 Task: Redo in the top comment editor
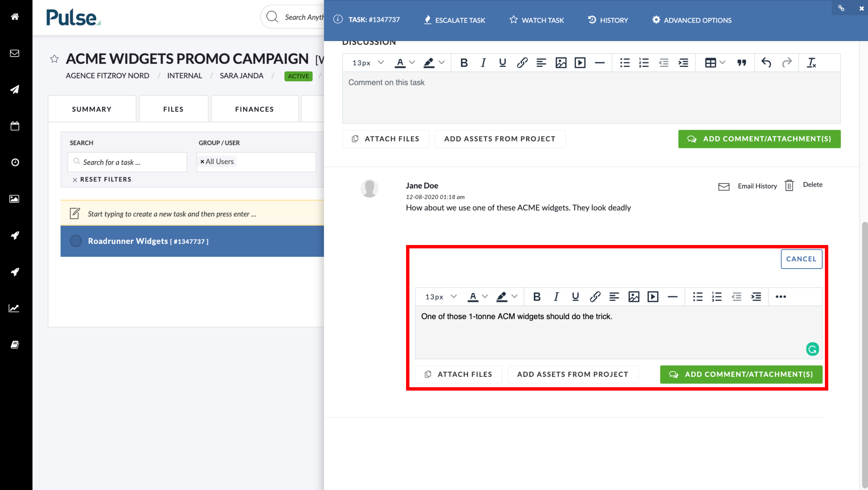click(787, 63)
